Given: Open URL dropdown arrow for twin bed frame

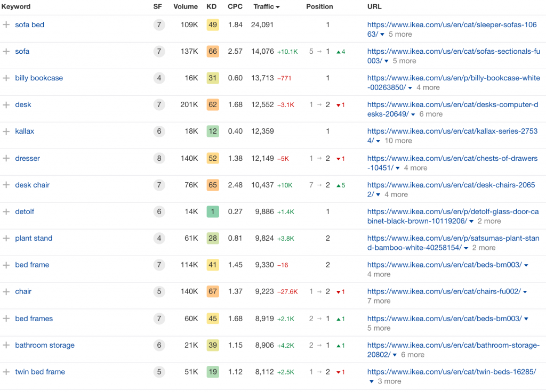Looking at the screenshot, I should point(372,381).
